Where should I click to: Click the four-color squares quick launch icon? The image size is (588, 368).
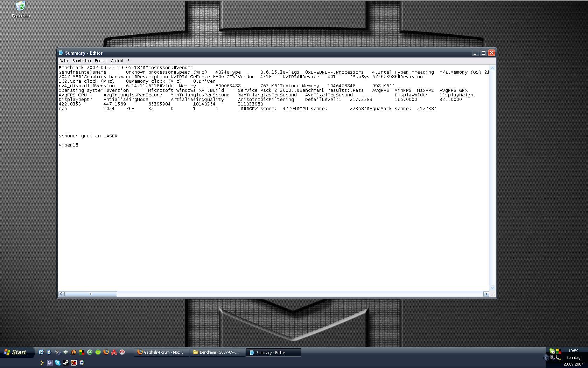click(x=82, y=352)
